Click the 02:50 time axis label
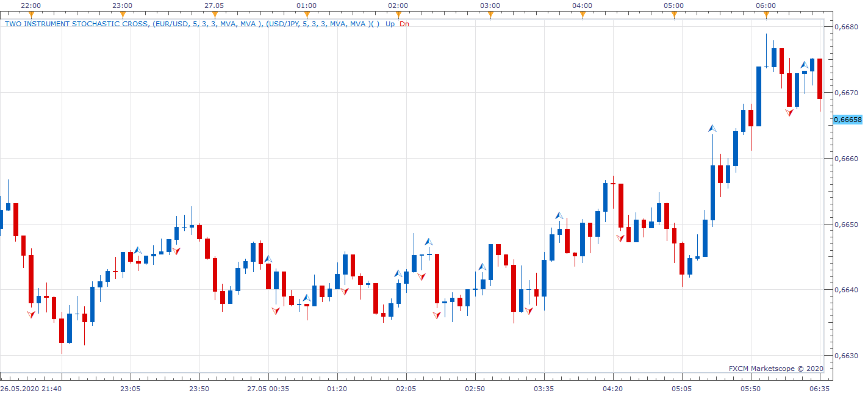868x396 pixels. [475, 388]
